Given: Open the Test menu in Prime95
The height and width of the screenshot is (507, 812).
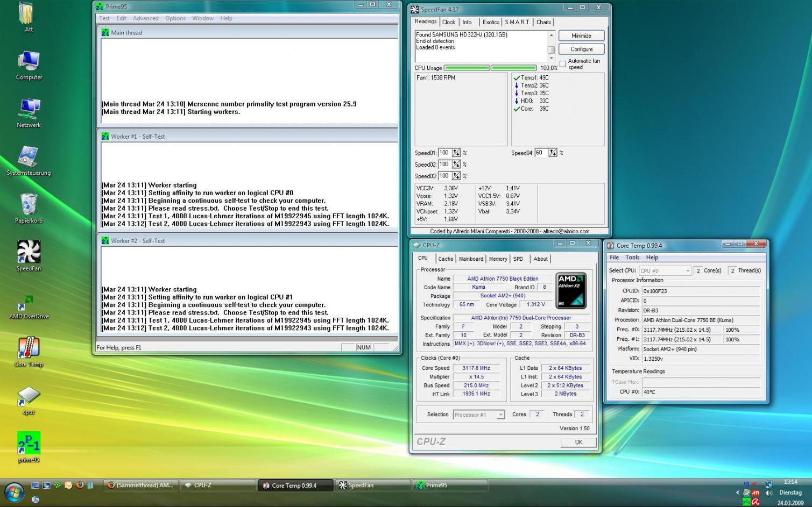Looking at the screenshot, I should [104, 18].
